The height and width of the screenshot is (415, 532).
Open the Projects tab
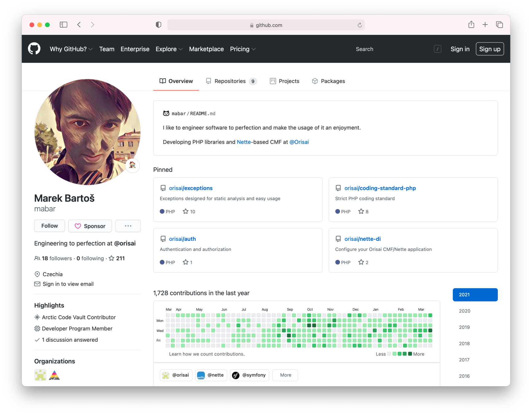tap(285, 81)
